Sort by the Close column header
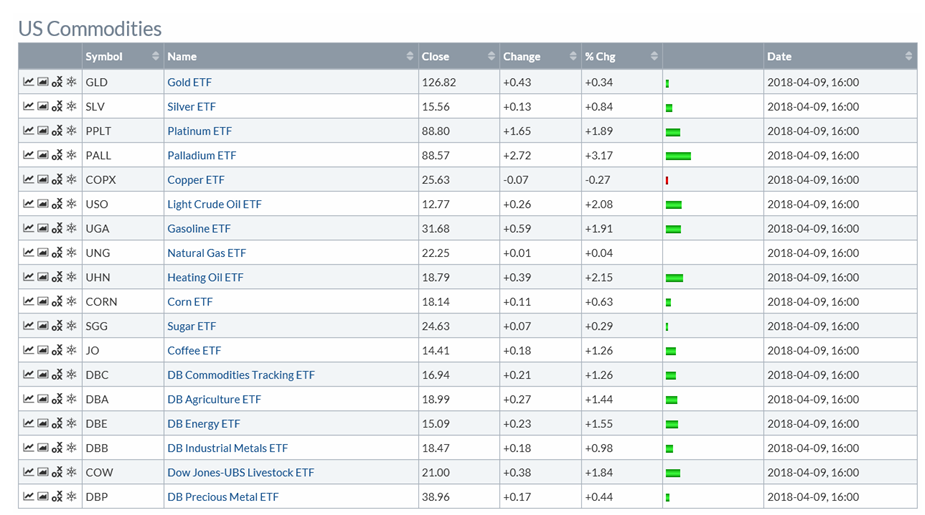Viewport: 925px width, 515px height. pos(436,57)
